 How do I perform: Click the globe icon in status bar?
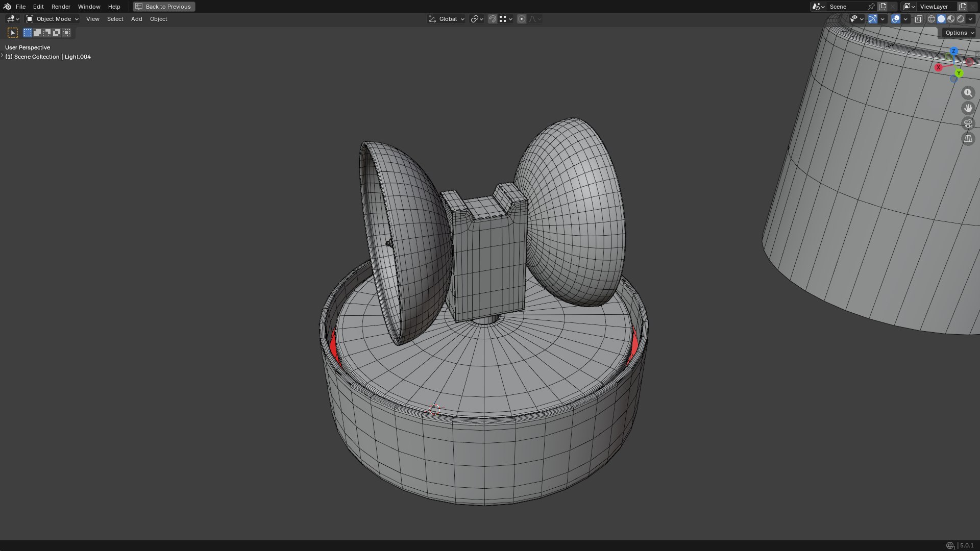(x=950, y=545)
